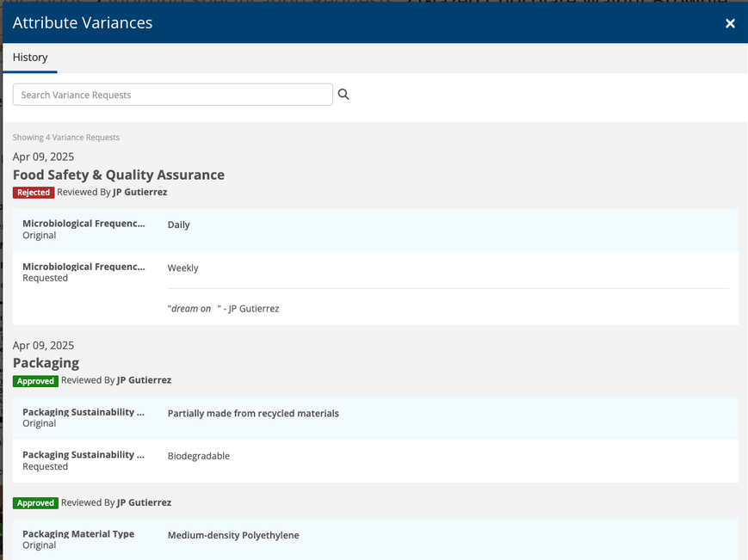Close the Attribute Variances dialog

[730, 23]
